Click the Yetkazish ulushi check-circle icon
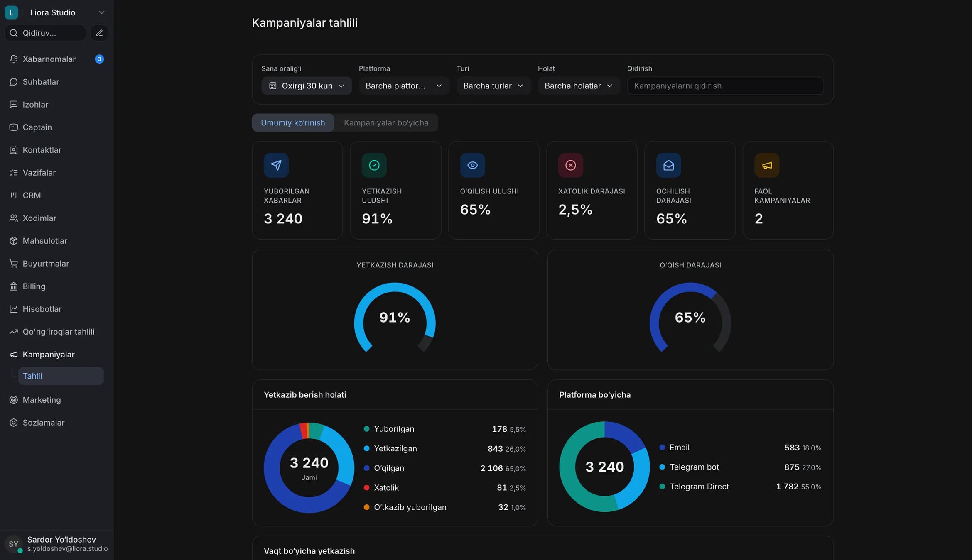972x560 pixels. pyautogui.click(x=374, y=165)
